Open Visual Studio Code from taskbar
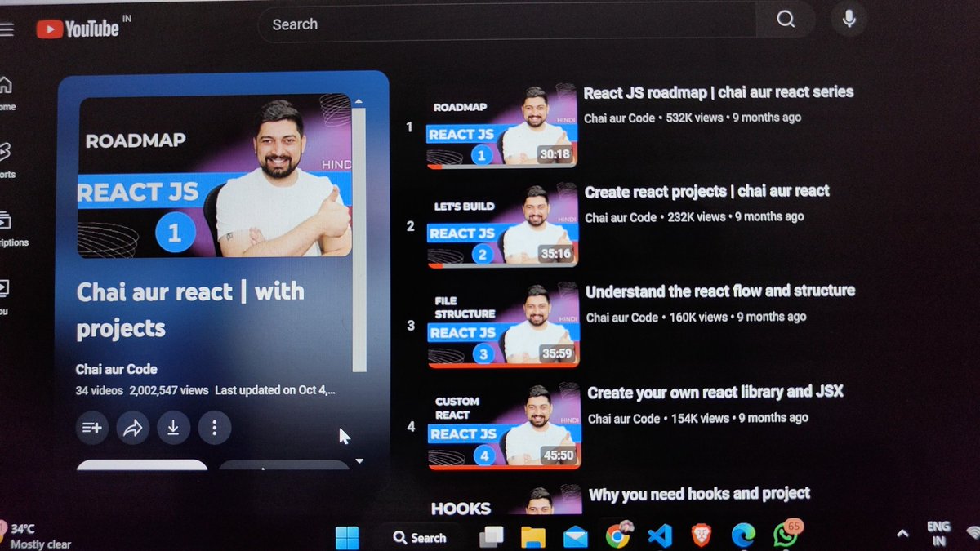 pos(659,537)
